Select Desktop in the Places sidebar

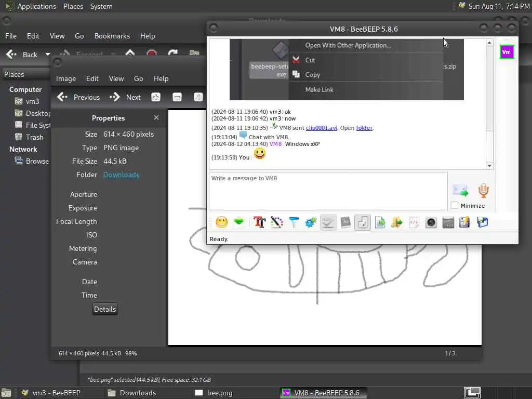tap(32, 113)
